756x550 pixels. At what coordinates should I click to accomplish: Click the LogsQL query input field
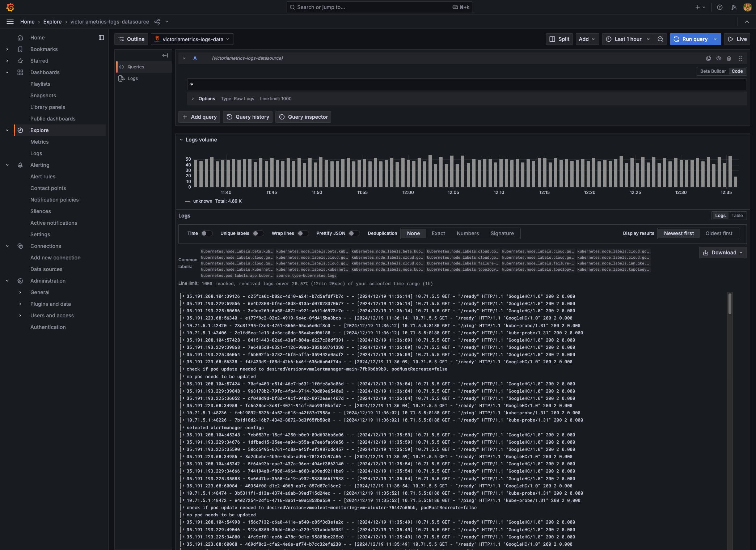466,84
